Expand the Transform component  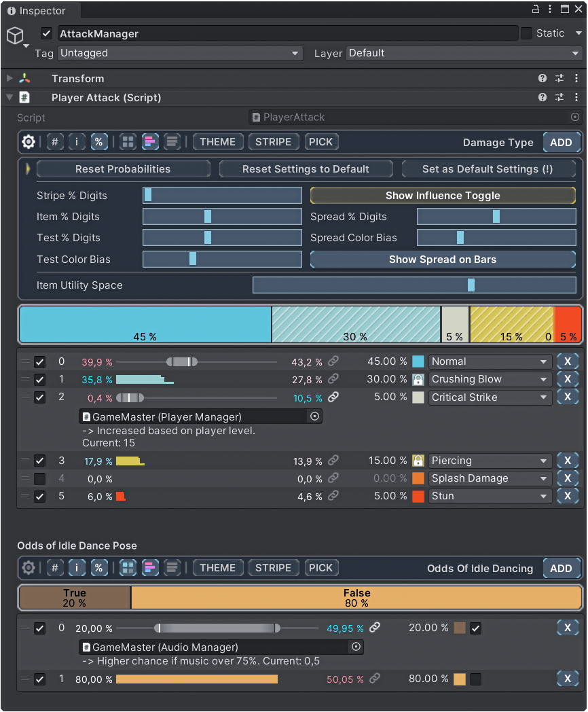pyautogui.click(x=10, y=78)
